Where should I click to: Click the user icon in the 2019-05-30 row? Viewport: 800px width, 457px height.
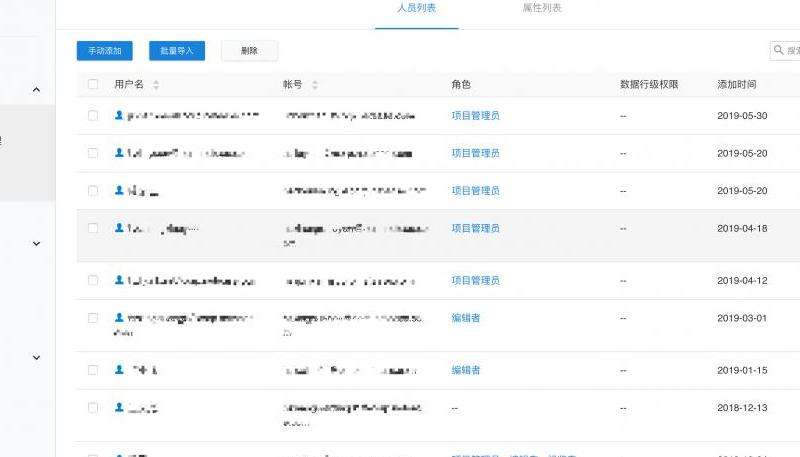coord(120,116)
